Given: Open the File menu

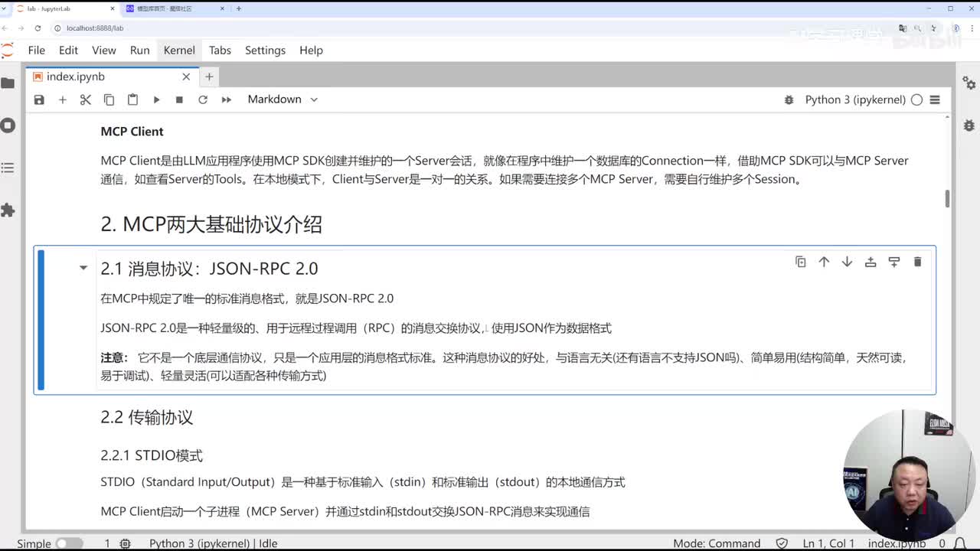Looking at the screenshot, I should tap(36, 50).
